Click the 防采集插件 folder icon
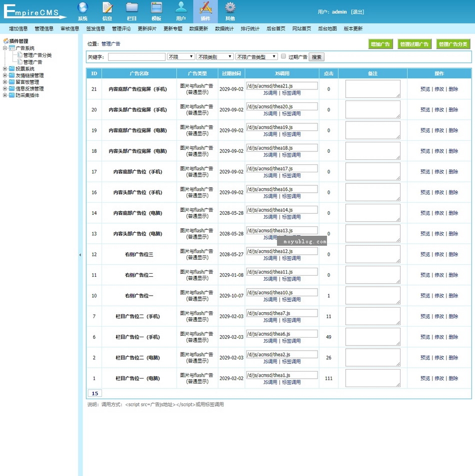This screenshot has width=475, height=476. tap(12, 95)
